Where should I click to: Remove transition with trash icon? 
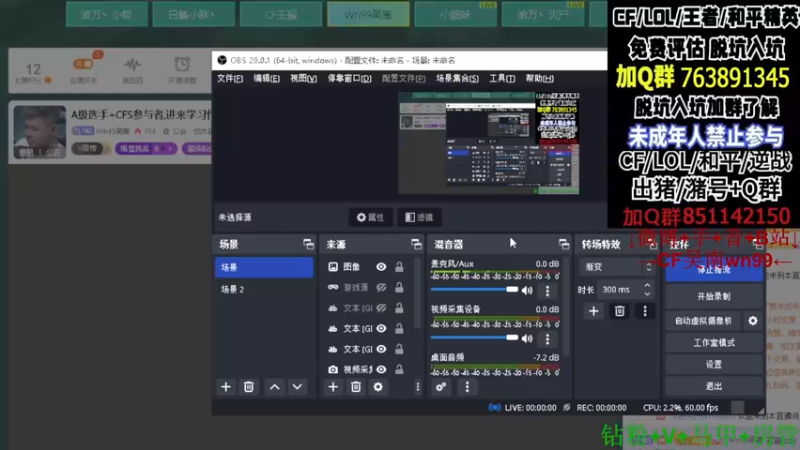click(619, 311)
